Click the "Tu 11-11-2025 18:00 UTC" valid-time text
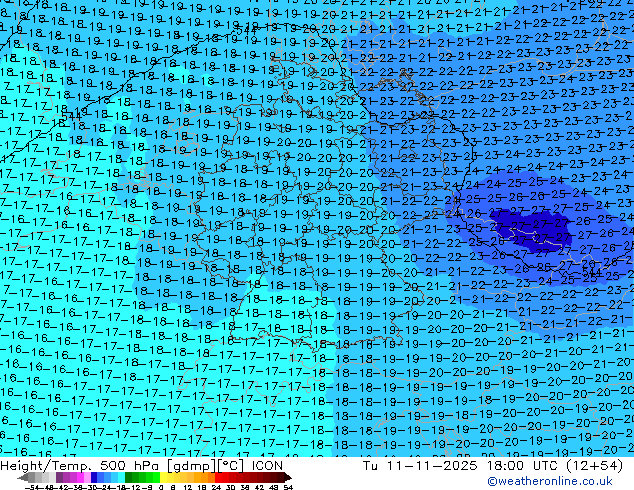 [461, 466]
